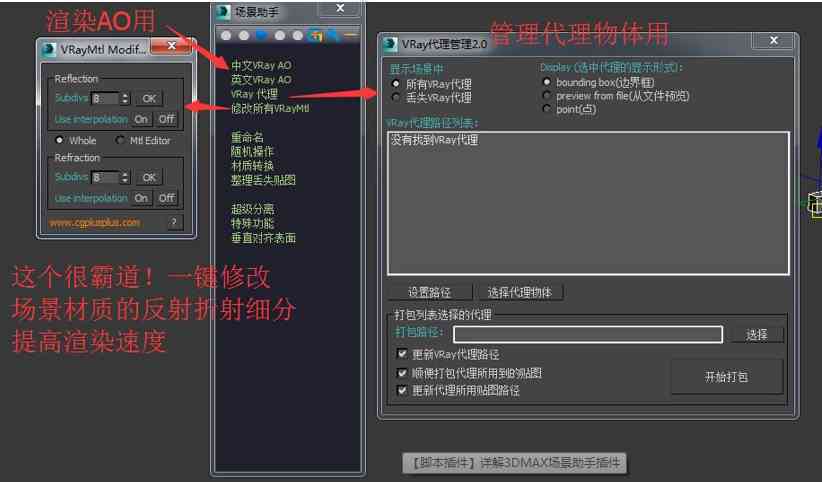Click OK next to Refraction Subdivs
The width and height of the screenshot is (822, 482).
pos(149,177)
